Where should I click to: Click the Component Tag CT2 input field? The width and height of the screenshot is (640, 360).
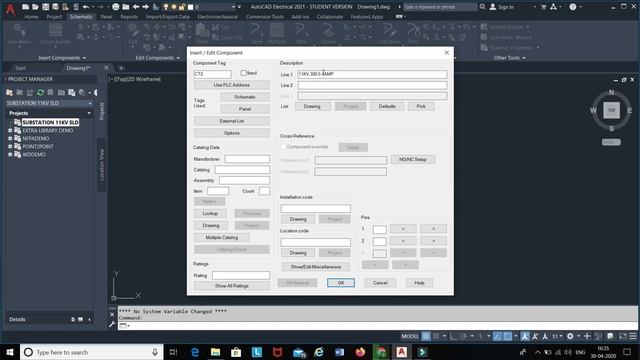[212, 74]
